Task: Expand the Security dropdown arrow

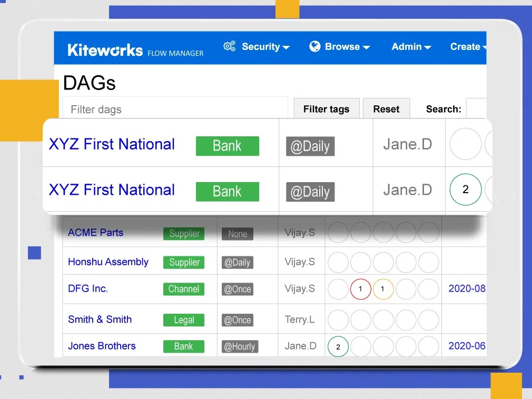Action: (286, 47)
